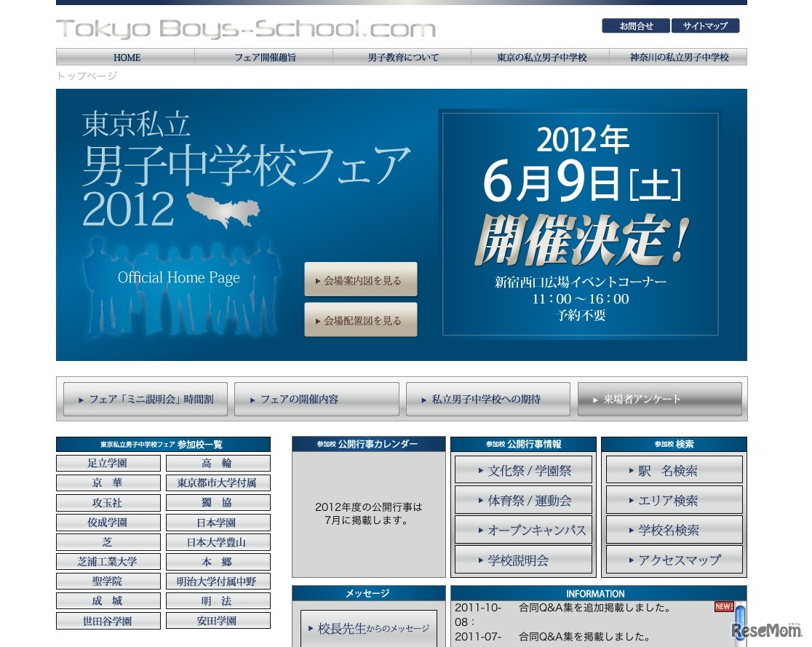The width and height of the screenshot is (812, 647).
Task: Open フェア「ミニ説明会」時間割 schedule
Action: click(145, 399)
